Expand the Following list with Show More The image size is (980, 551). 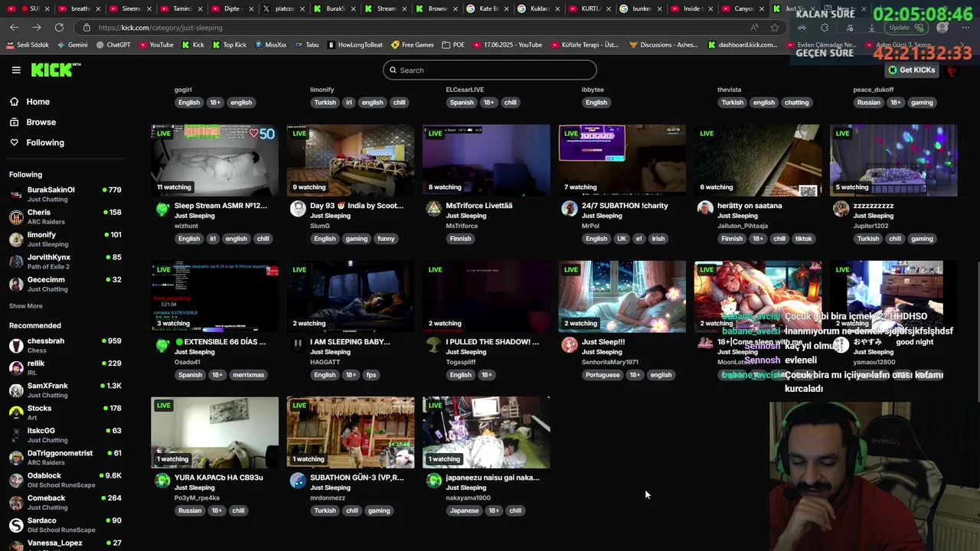pos(26,306)
